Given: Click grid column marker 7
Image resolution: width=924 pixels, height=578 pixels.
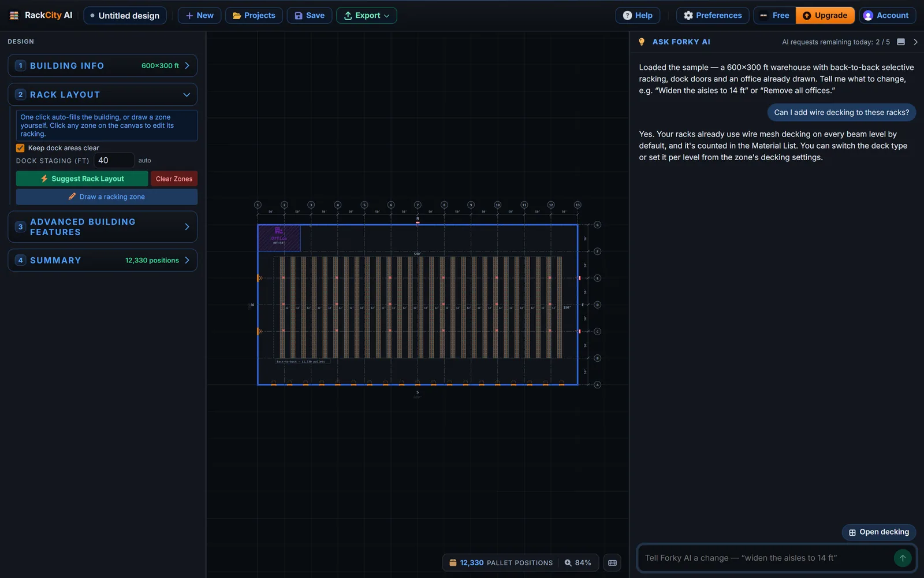Looking at the screenshot, I should [418, 205].
